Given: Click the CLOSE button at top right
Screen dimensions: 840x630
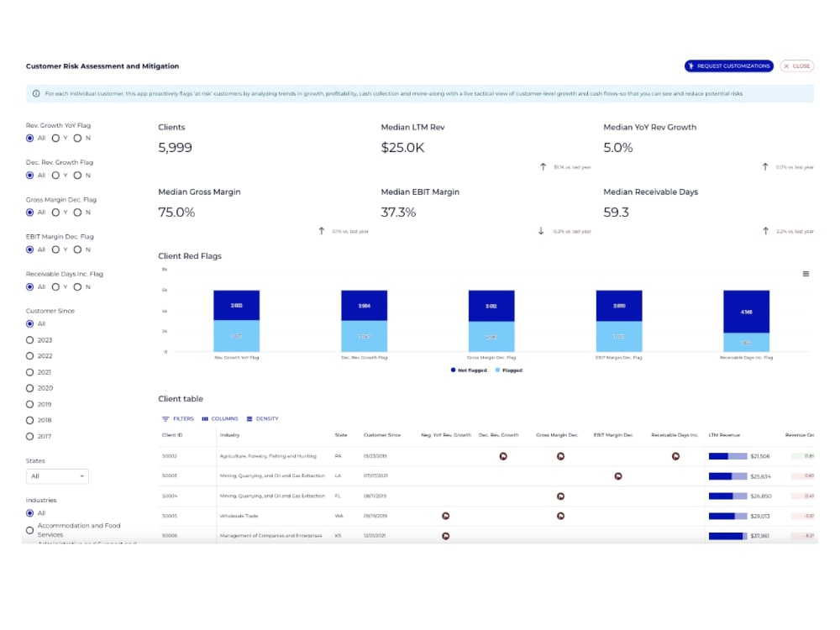Looking at the screenshot, I should (x=796, y=66).
